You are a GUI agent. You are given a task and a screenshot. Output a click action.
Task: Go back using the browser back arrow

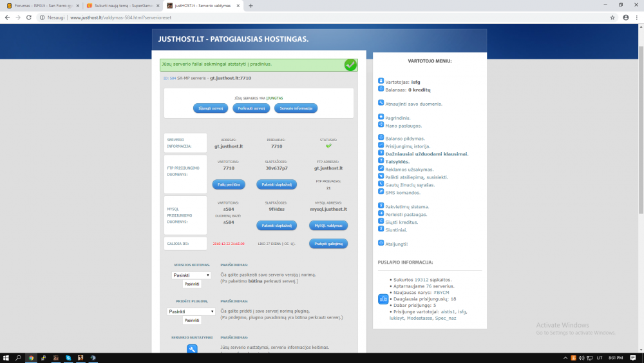7,17
